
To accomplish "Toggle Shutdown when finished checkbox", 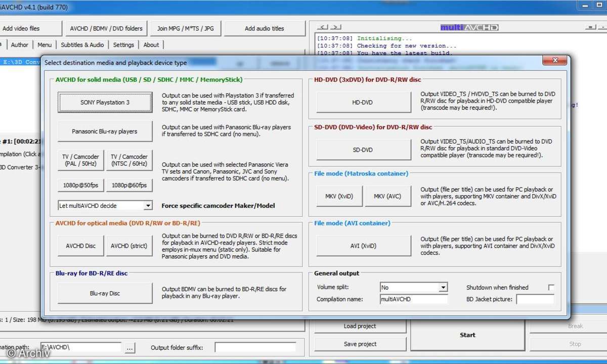I will pyautogui.click(x=551, y=288).
